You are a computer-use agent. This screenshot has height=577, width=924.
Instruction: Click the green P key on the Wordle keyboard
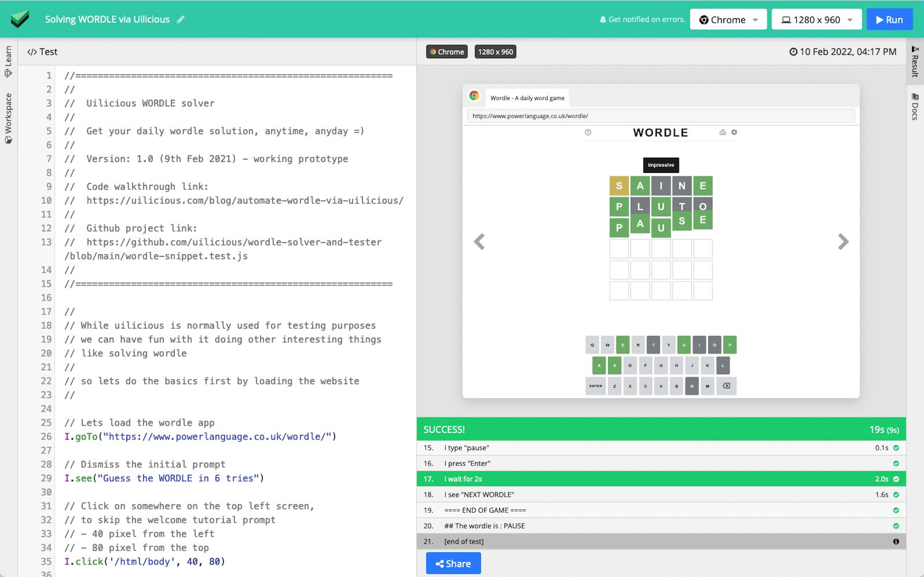[730, 345]
